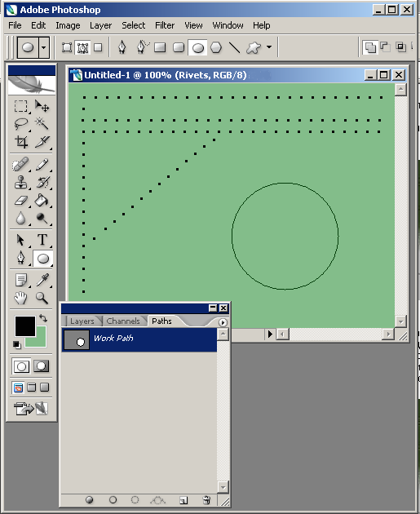Select the Eyedropper tool
This screenshot has width=420, height=514.
tap(42, 281)
